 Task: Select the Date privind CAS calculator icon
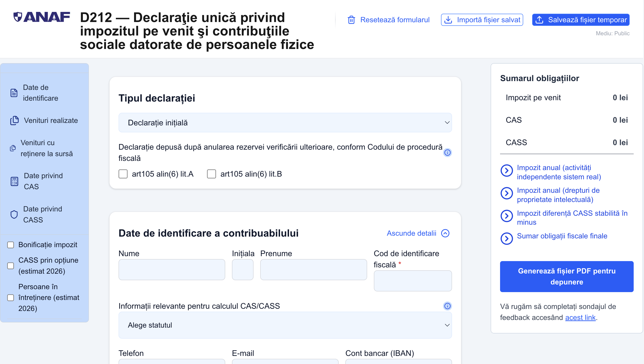14,181
